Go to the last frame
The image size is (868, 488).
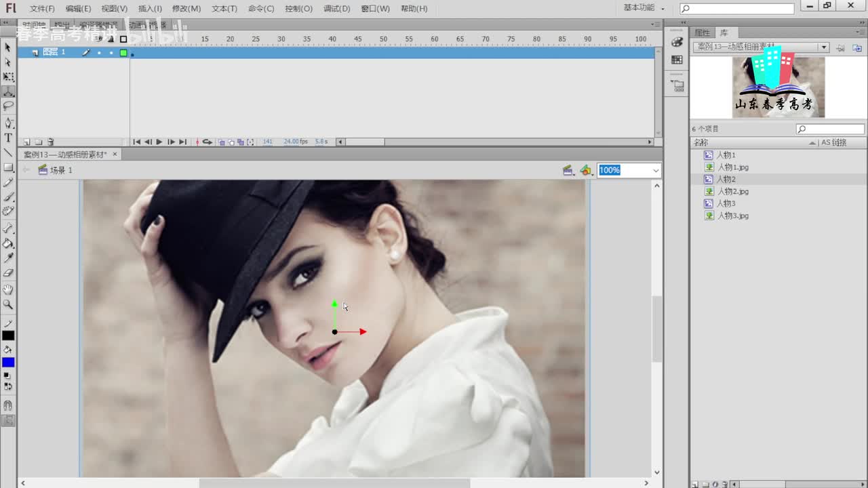tap(182, 142)
